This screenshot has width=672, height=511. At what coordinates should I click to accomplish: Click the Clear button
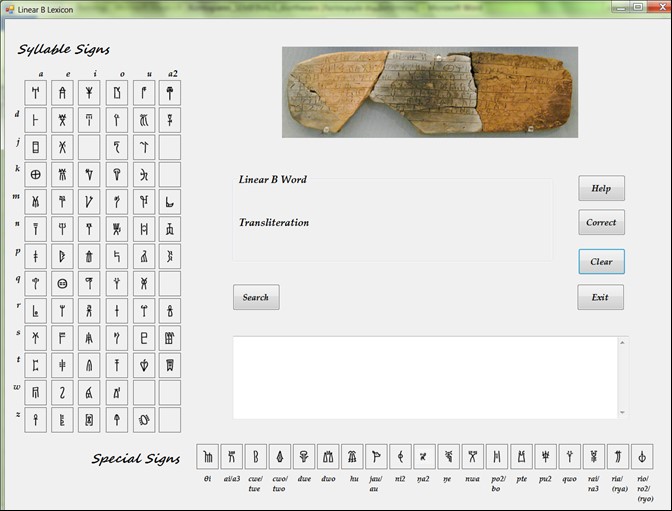pyautogui.click(x=601, y=262)
